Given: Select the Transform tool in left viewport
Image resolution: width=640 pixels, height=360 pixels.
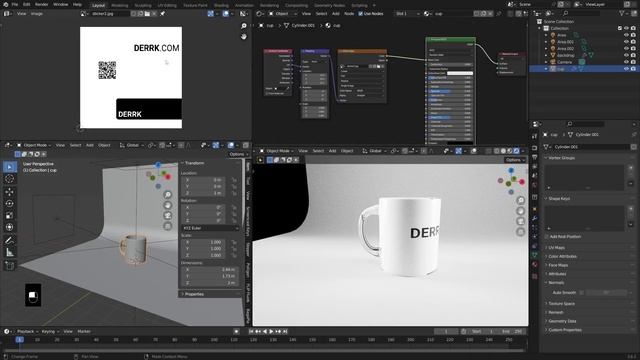Looking at the screenshot, I should point(10,227).
